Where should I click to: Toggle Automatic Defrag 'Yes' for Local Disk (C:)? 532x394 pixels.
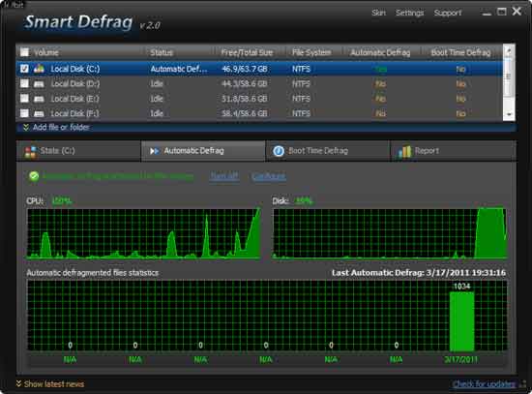point(381,69)
